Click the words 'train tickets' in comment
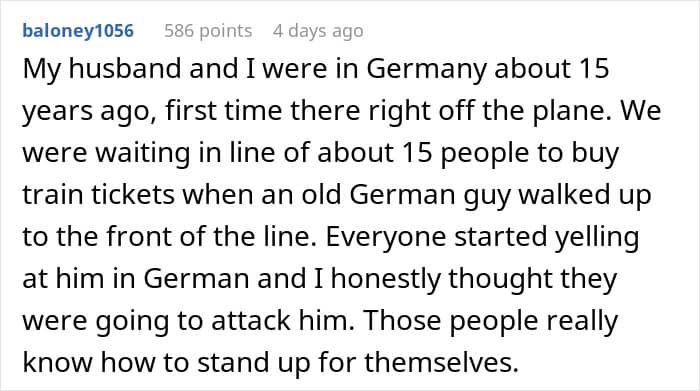The width and height of the screenshot is (700, 391). 98,195
